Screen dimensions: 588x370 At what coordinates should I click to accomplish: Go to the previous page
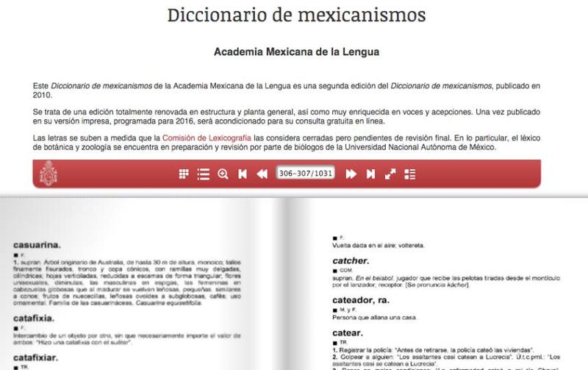(262, 174)
